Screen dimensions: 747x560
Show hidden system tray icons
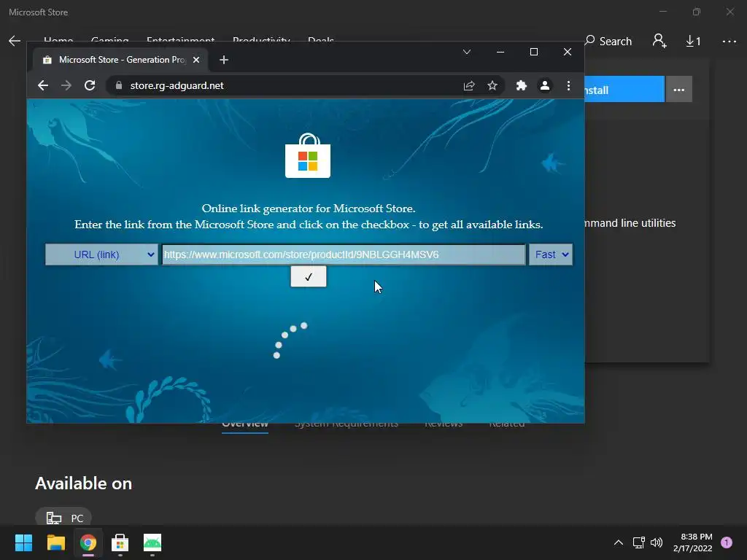click(619, 542)
